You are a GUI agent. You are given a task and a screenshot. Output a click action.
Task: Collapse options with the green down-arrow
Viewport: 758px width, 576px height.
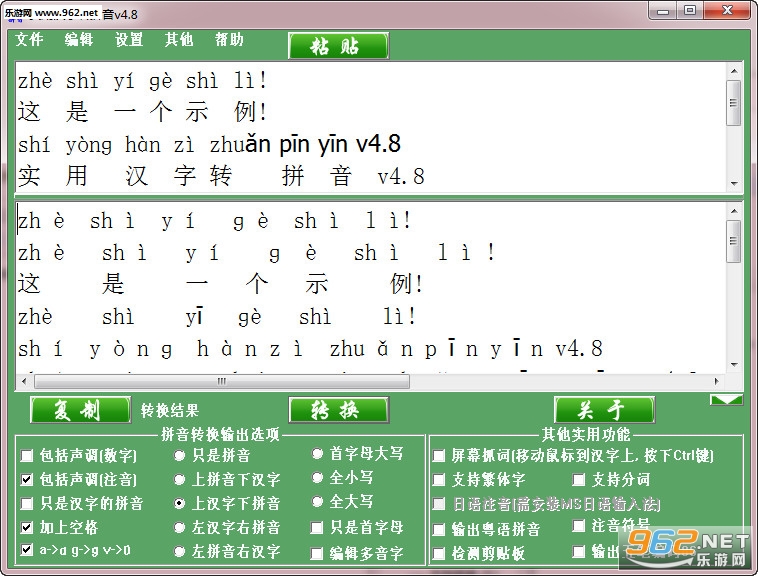point(726,400)
